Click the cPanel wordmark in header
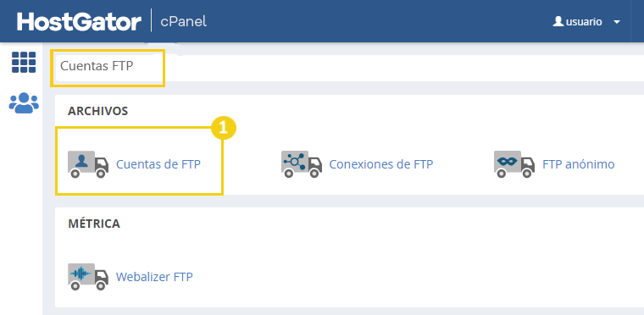This screenshot has width=644, height=315. 183,21
